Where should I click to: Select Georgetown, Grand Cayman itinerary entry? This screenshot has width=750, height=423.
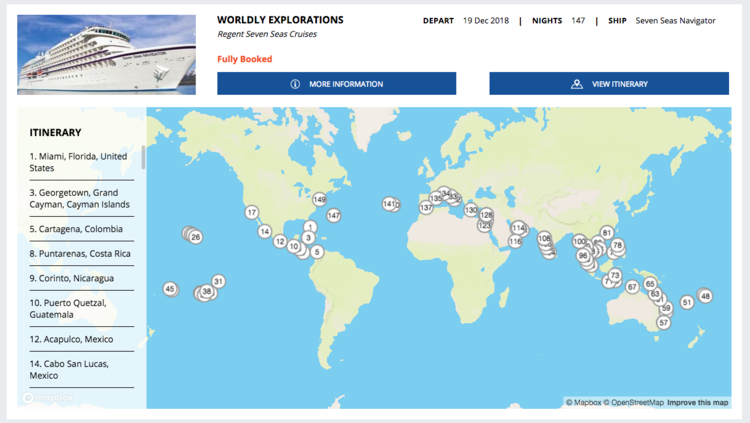click(81, 199)
